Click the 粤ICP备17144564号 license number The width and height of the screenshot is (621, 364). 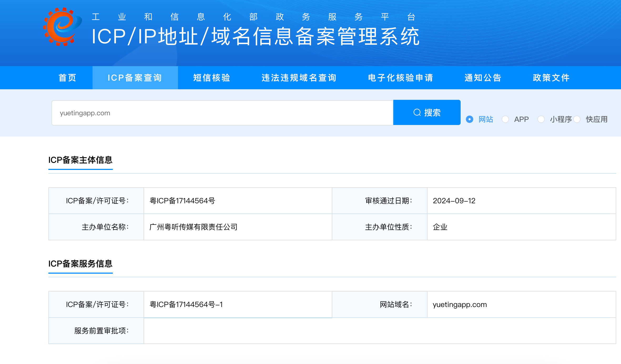click(182, 201)
